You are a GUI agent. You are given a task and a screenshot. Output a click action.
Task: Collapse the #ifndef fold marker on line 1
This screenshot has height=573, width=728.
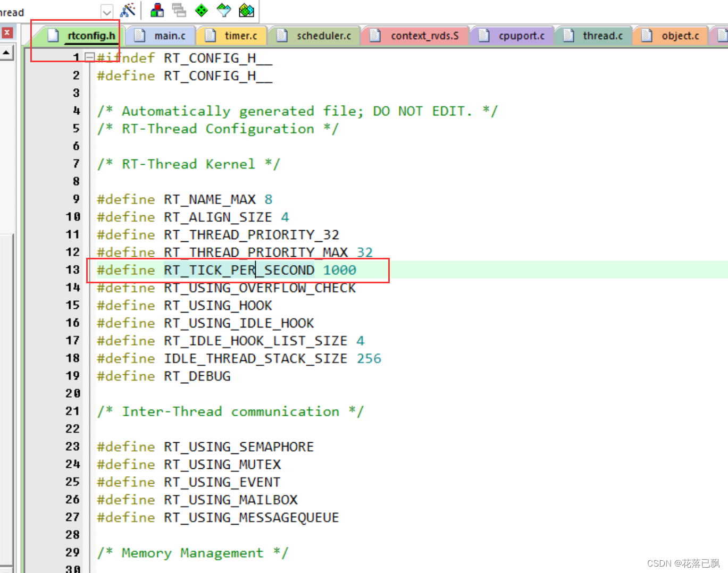pyautogui.click(x=90, y=57)
